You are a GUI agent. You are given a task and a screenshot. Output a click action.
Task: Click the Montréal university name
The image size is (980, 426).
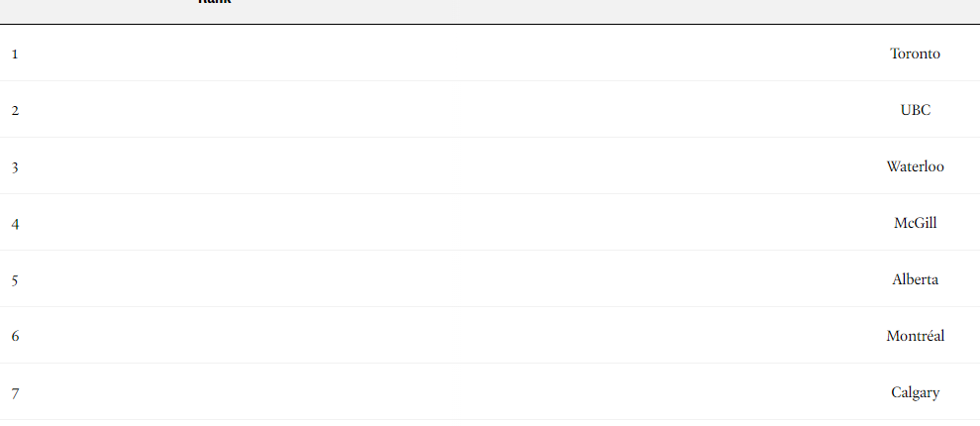(915, 336)
